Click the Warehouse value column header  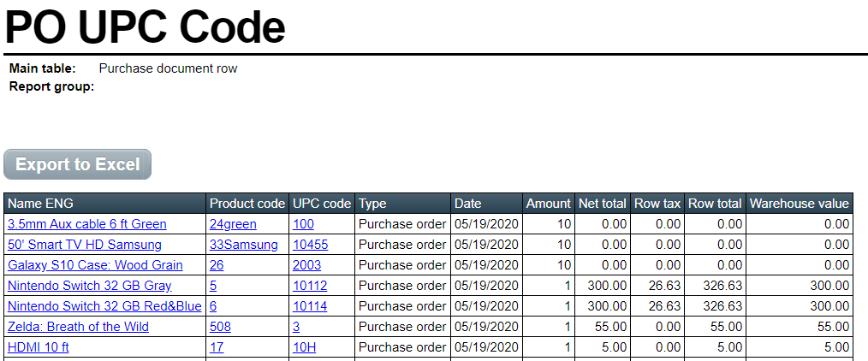[x=800, y=204]
